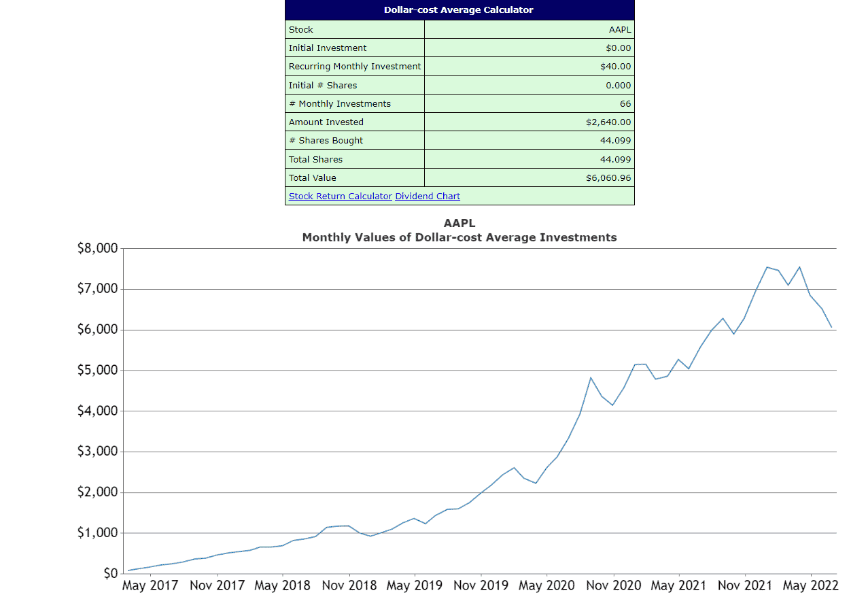Click the $5,000 y-axis label
The image size is (868, 614).
point(97,371)
